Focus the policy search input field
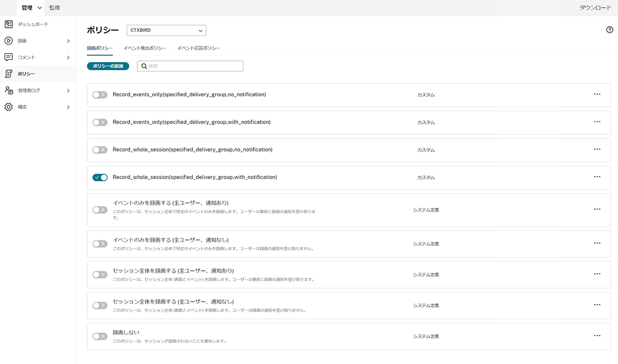618x364 pixels. 190,66
